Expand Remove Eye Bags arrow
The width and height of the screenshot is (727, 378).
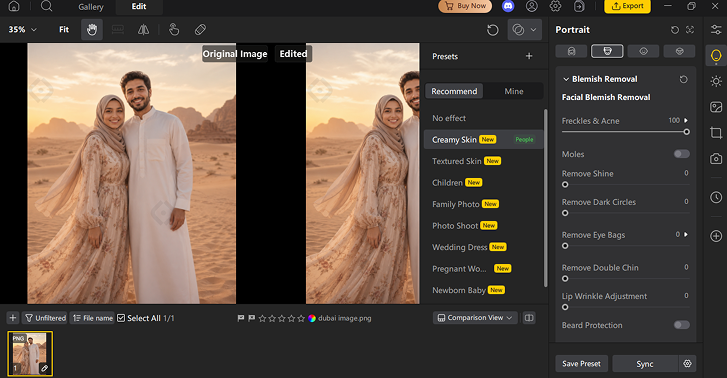pos(686,235)
